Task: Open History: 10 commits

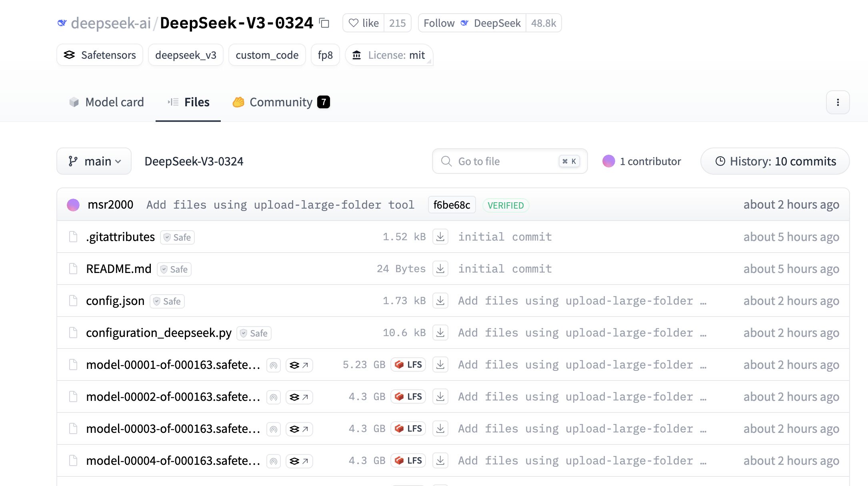Action: click(x=775, y=161)
